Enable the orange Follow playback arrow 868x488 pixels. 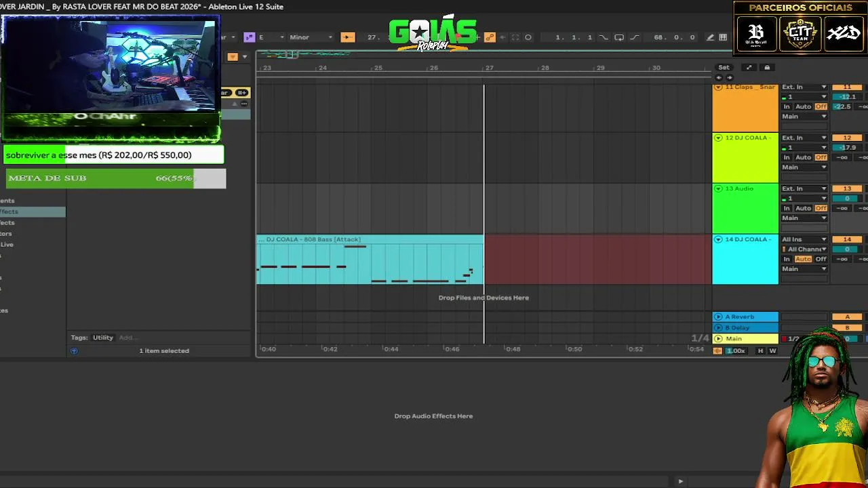point(347,37)
